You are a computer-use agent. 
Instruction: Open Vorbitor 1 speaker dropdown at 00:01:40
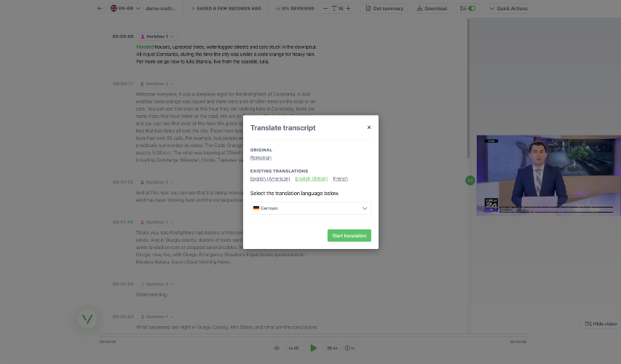[157, 223]
